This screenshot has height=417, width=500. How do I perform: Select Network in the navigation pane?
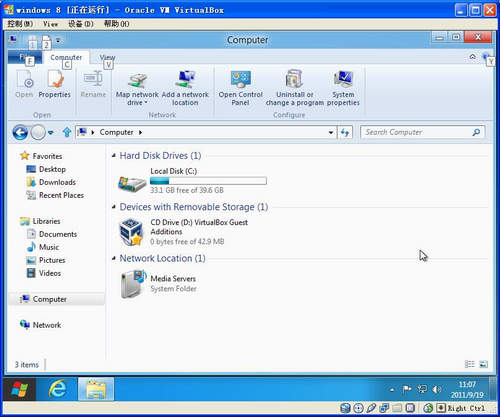(40, 325)
